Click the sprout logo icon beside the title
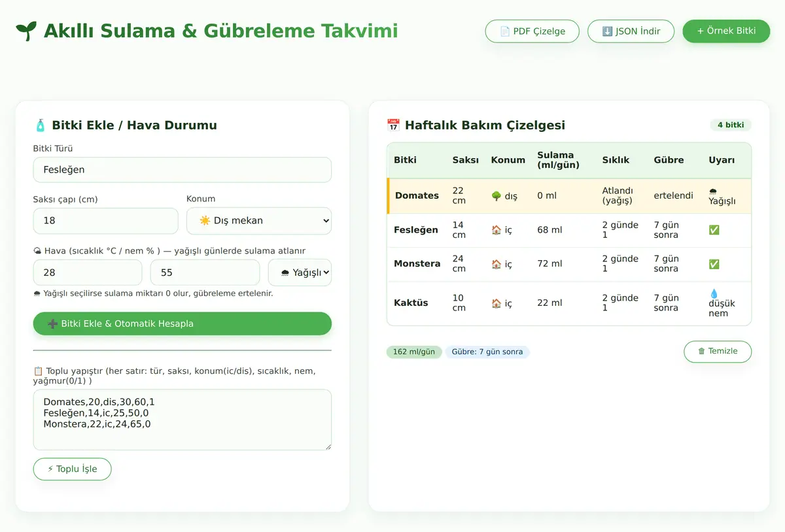The image size is (785, 532). (26, 31)
